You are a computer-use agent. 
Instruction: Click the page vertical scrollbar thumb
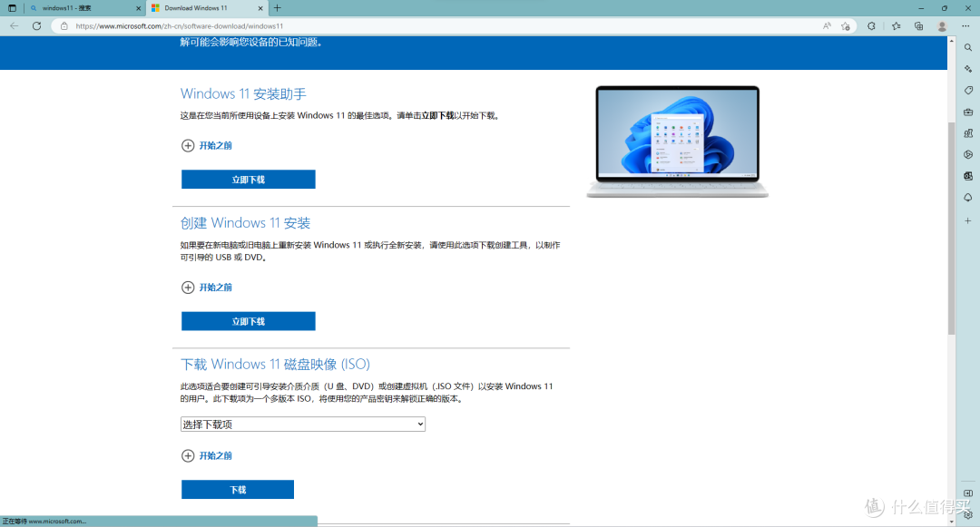click(951, 228)
